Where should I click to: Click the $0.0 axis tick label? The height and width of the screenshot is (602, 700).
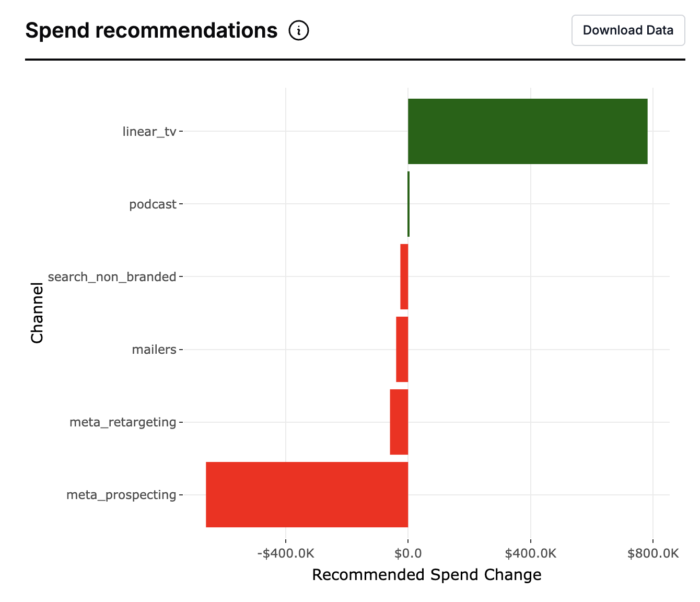click(408, 553)
